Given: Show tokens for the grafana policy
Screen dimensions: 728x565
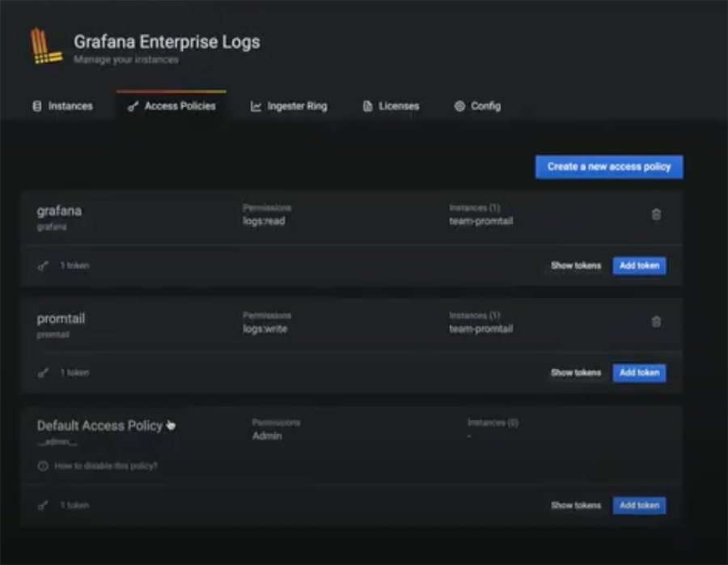Looking at the screenshot, I should [575, 266].
